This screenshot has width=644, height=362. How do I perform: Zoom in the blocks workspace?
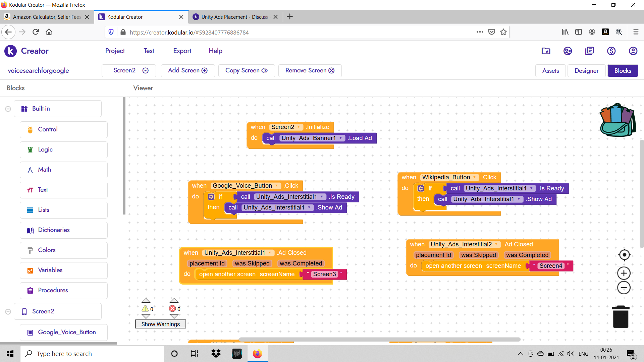click(624, 273)
